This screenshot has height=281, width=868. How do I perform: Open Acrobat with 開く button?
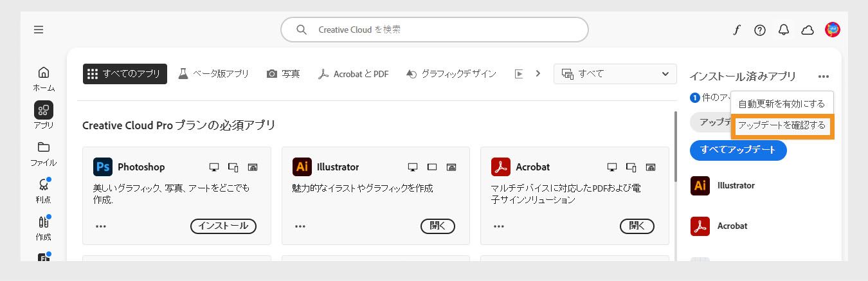637,226
